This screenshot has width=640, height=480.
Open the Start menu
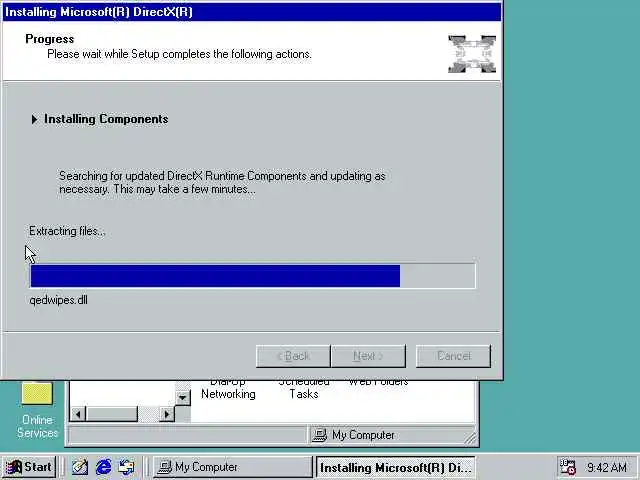29,467
